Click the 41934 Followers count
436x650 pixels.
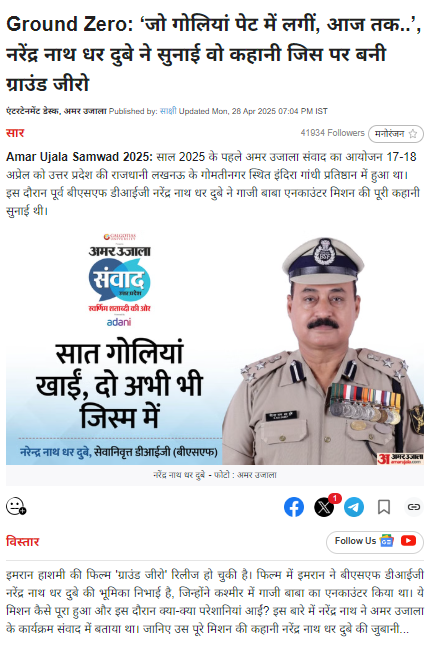tap(332, 133)
